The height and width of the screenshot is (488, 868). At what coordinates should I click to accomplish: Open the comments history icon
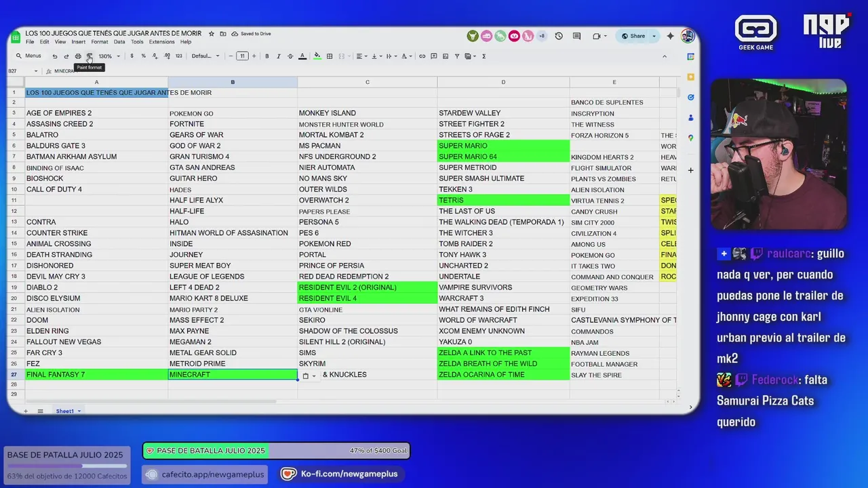pos(576,36)
